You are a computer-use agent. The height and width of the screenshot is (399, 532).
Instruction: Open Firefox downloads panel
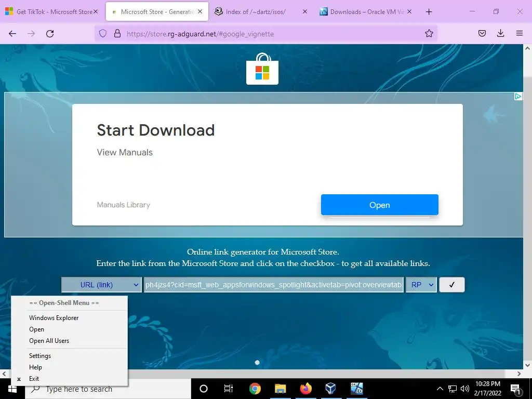(500, 33)
